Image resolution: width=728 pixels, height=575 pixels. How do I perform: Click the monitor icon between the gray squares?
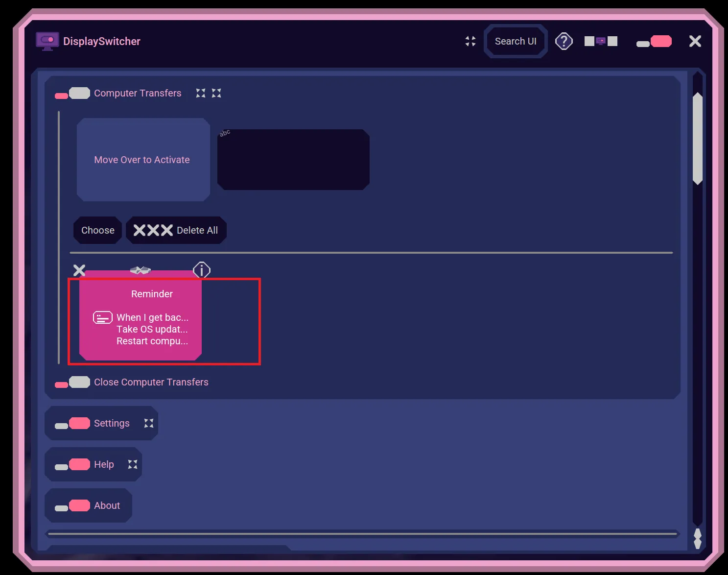pos(601,41)
